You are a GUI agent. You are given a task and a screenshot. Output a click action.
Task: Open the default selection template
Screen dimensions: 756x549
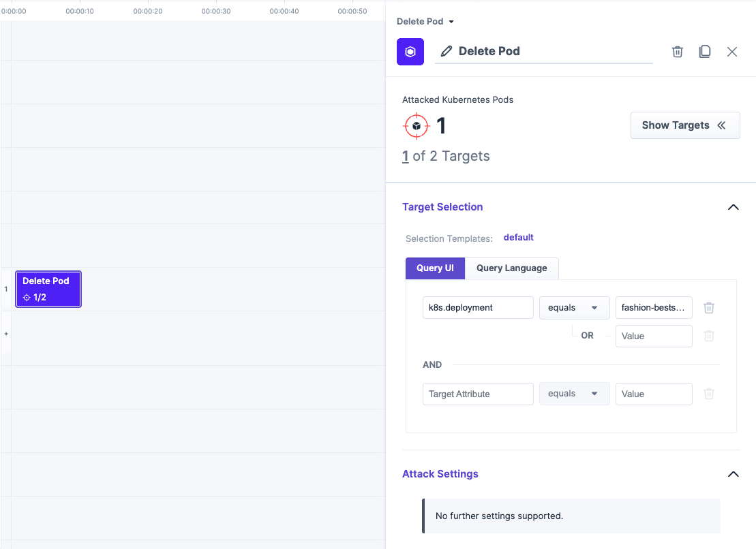pos(518,238)
